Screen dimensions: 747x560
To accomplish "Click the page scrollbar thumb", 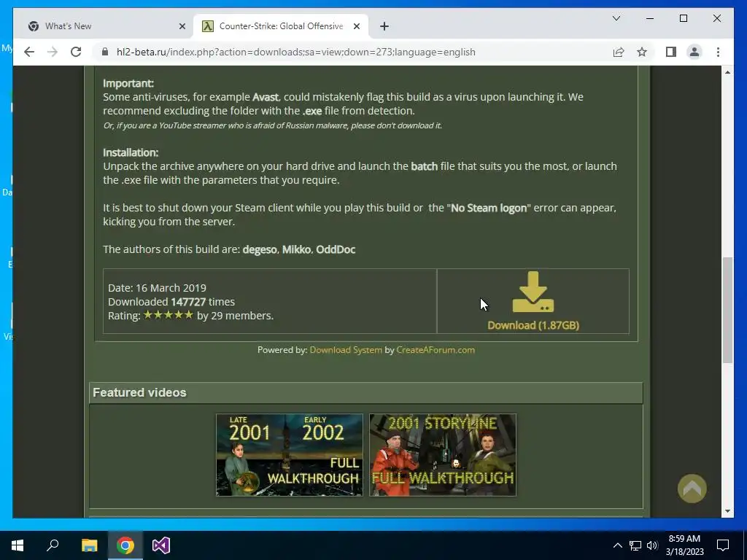I will [727, 309].
